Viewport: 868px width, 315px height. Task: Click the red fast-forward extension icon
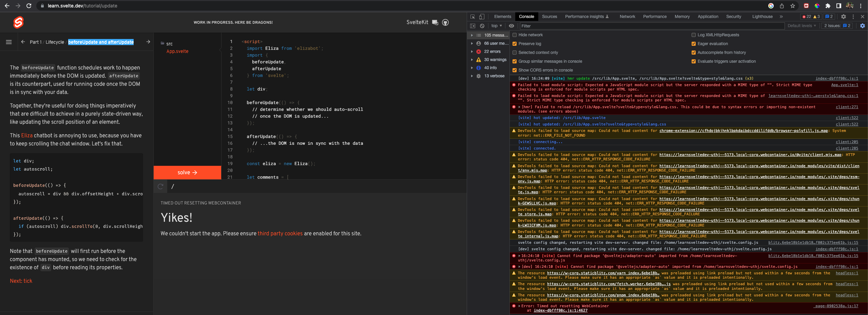(806, 6)
